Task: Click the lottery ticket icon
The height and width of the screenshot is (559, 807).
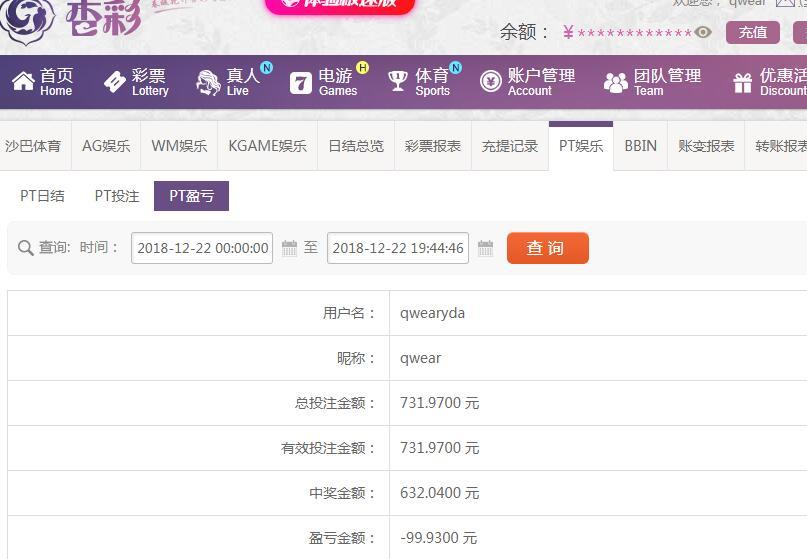Action: tap(114, 82)
